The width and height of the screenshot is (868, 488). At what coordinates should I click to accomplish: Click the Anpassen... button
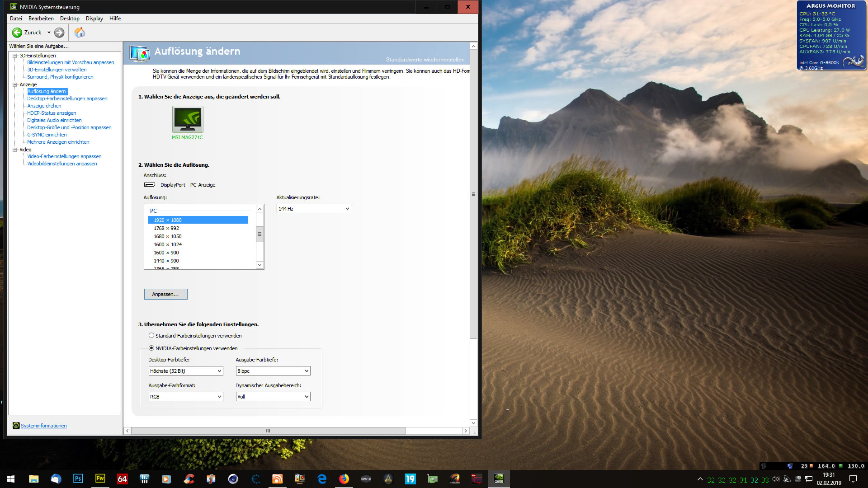[x=165, y=294]
